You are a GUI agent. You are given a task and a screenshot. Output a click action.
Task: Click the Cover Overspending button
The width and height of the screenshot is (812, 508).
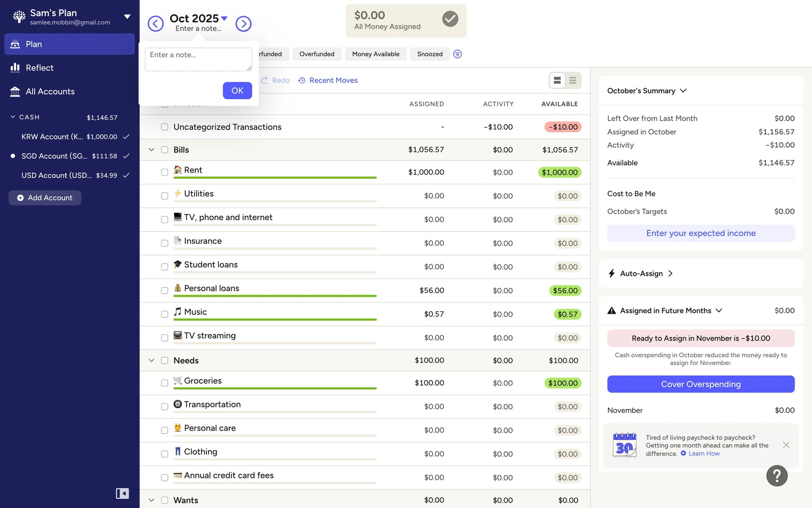[700, 384]
